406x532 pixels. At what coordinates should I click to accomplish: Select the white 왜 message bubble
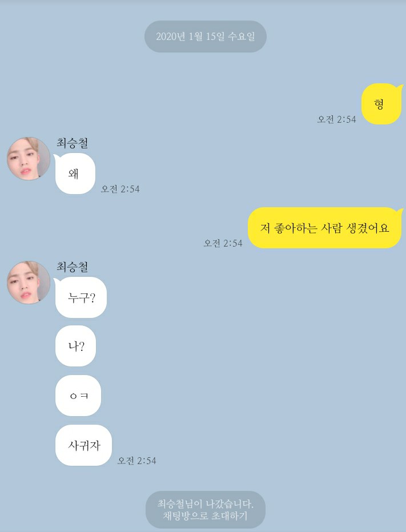pos(75,174)
